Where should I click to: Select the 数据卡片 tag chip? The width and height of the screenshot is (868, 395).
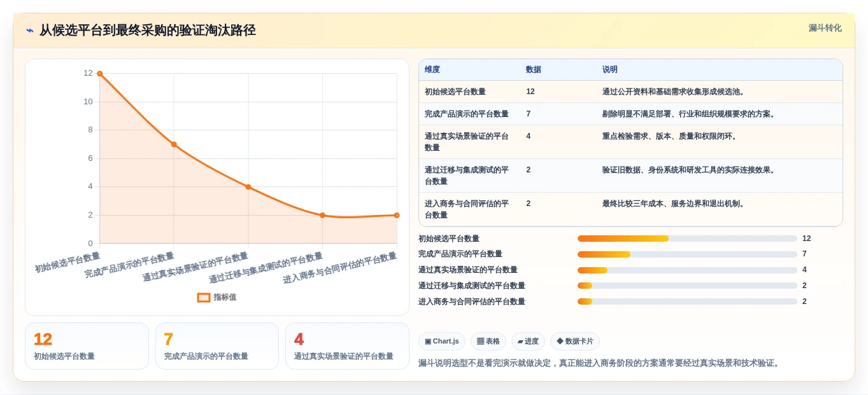575,342
